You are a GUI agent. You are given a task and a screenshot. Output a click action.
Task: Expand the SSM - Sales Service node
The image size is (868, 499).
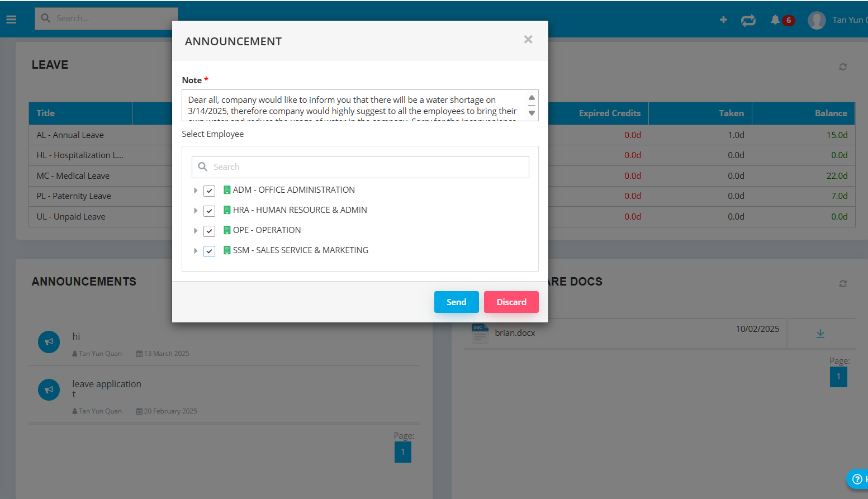tap(196, 251)
